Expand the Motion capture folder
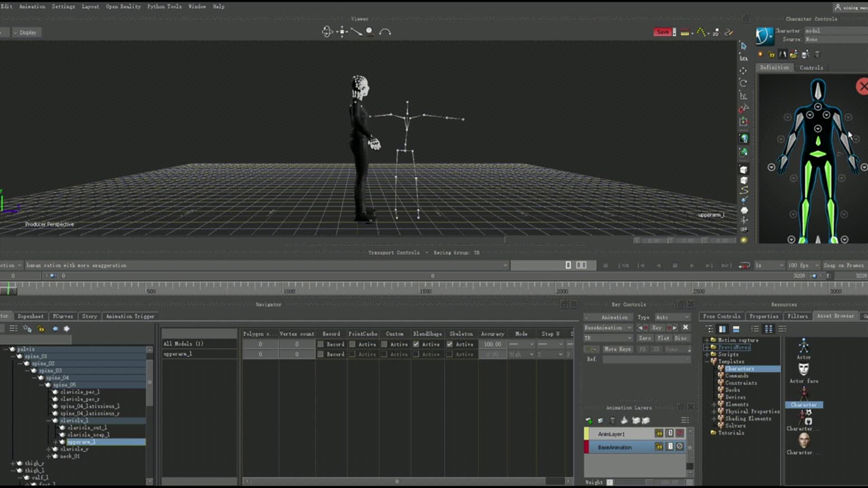Screen dimensions: 868x488 tap(707, 340)
